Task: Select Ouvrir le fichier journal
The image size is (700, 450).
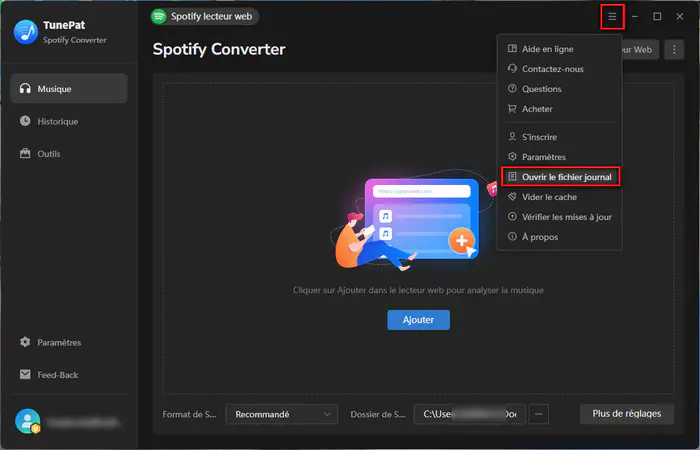Action: point(560,177)
